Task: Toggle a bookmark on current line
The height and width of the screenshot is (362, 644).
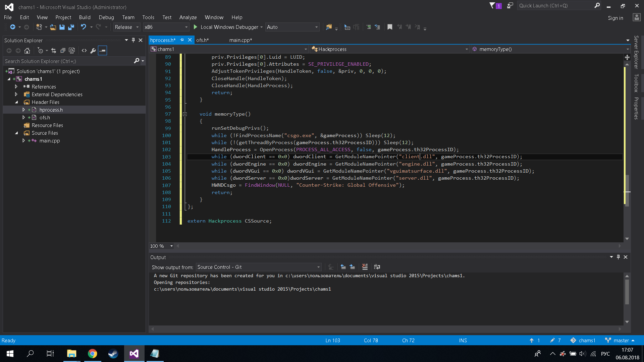Action: 390,27
